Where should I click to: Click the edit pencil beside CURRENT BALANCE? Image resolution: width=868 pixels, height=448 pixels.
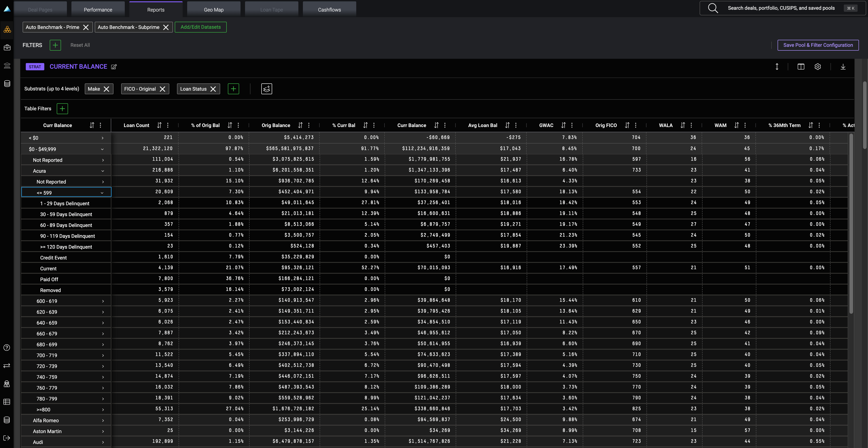coord(114,67)
